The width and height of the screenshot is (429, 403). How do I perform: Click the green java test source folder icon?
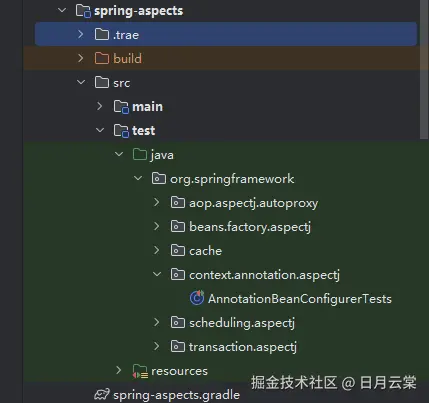[x=140, y=154]
